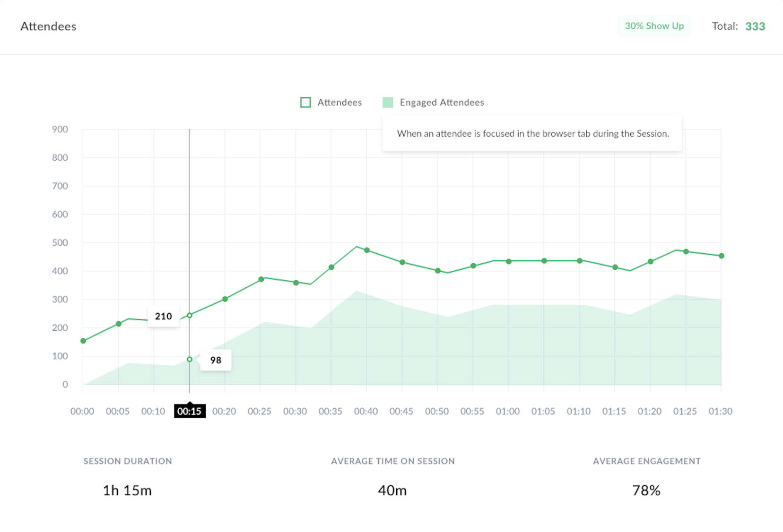Click the Engaged Attendees legend label
This screenshot has height=532, width=783.
(442, 103)
